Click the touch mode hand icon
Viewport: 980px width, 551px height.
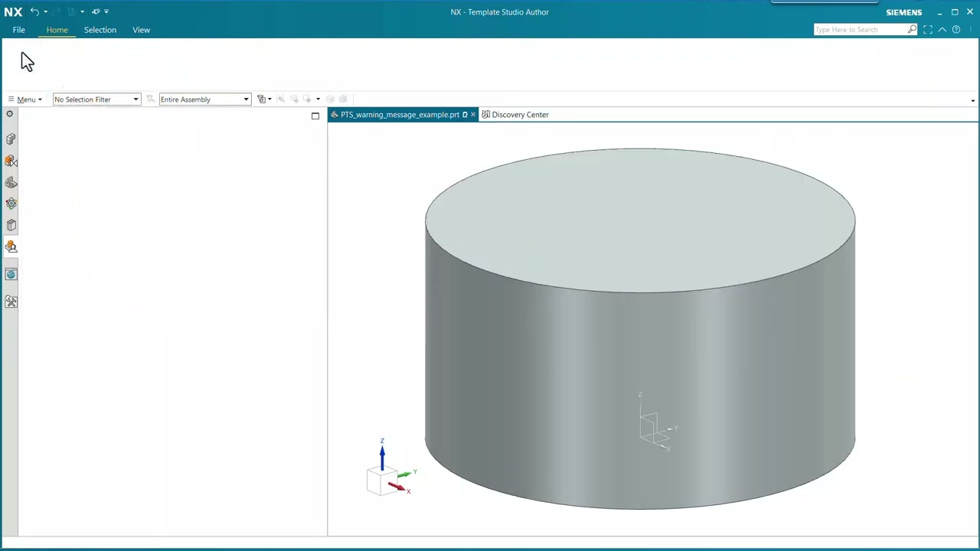pyautogui.click(x=96, y=11)
